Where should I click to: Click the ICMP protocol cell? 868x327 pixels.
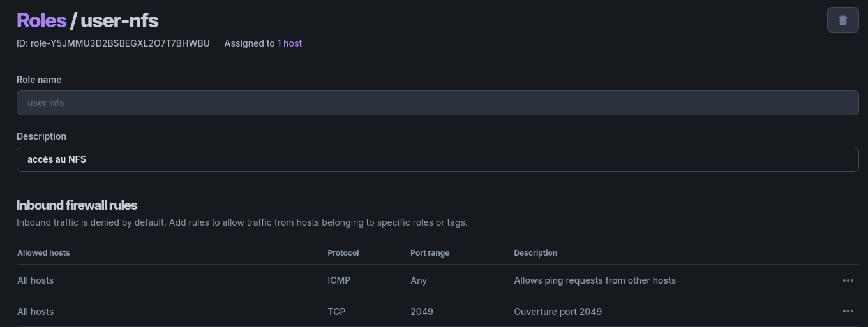tap(339, 280)
